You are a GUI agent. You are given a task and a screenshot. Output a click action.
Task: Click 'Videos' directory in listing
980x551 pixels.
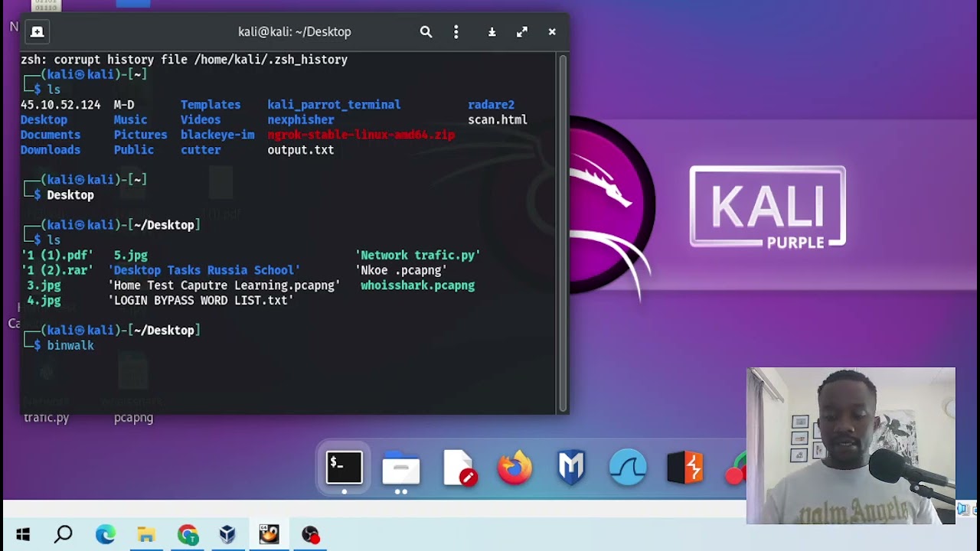tap(201, 120)
